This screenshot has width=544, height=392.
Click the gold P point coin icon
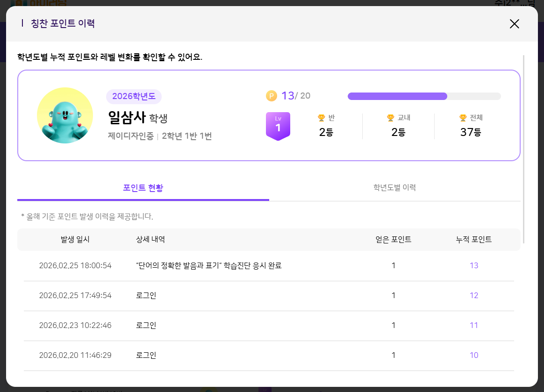coord(272,96)
